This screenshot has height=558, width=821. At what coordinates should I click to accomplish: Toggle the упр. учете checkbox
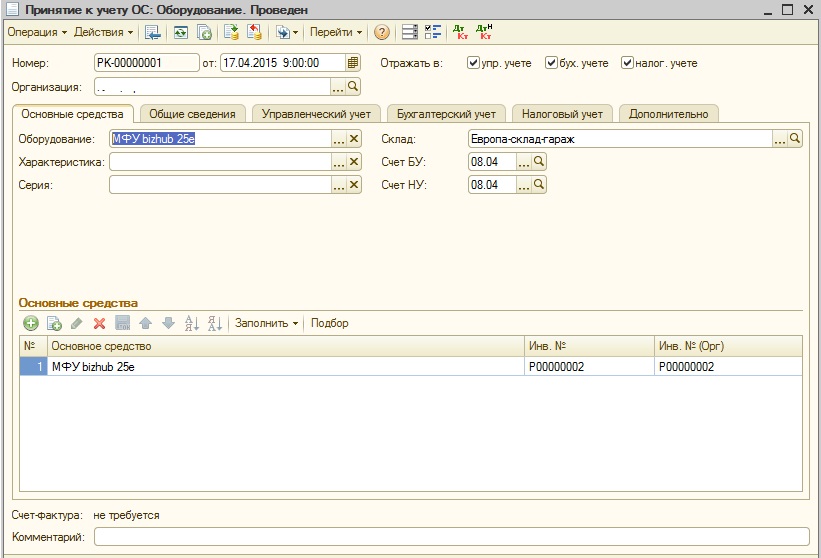click(473, 63)
